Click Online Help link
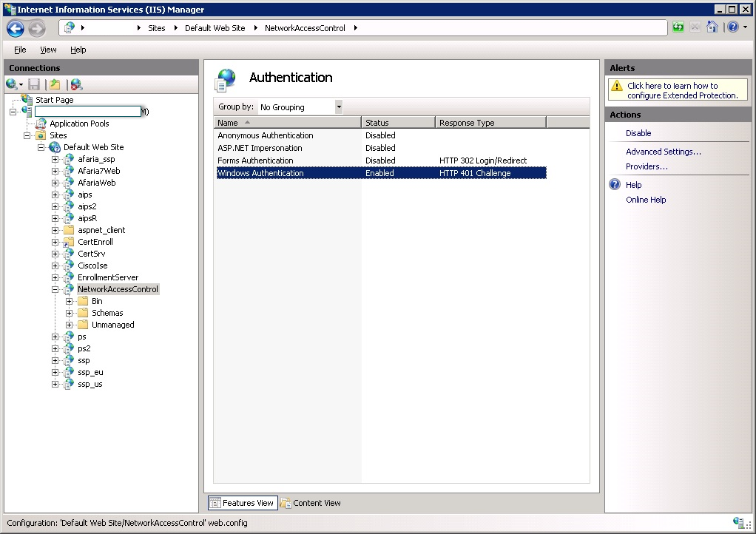Viewport: 756px width, 534px height. (646, 200)
